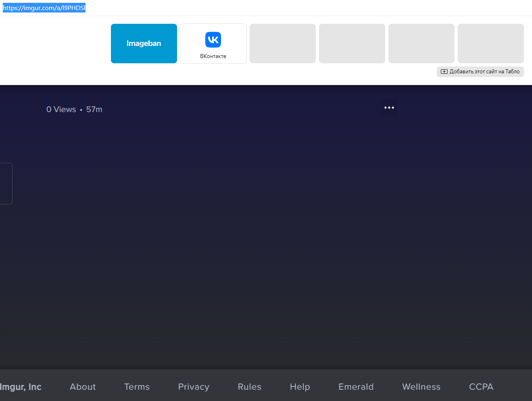The width and height of the screenshot is (532, 401).
Task: Click the outlined panel at left edge
Action: coord(6,183)
